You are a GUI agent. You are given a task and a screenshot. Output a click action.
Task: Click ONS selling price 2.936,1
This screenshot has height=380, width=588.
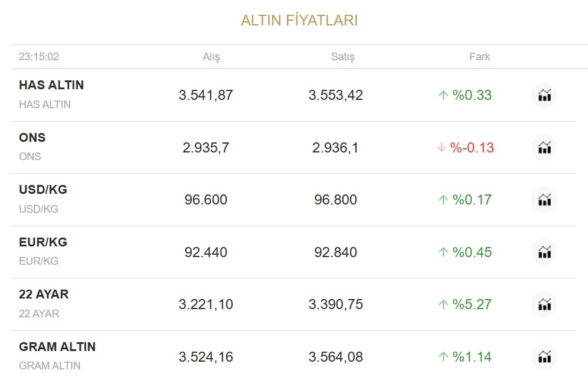point(335,148)
